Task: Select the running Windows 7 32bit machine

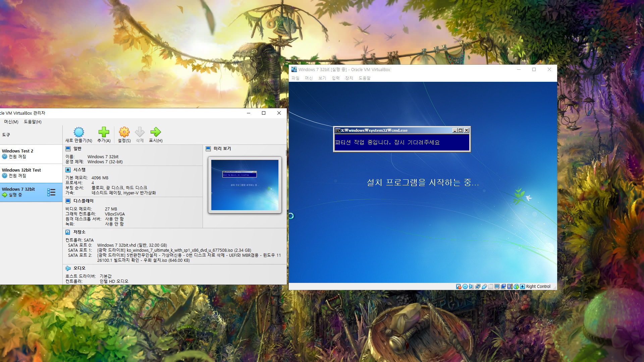Action: 31,192
